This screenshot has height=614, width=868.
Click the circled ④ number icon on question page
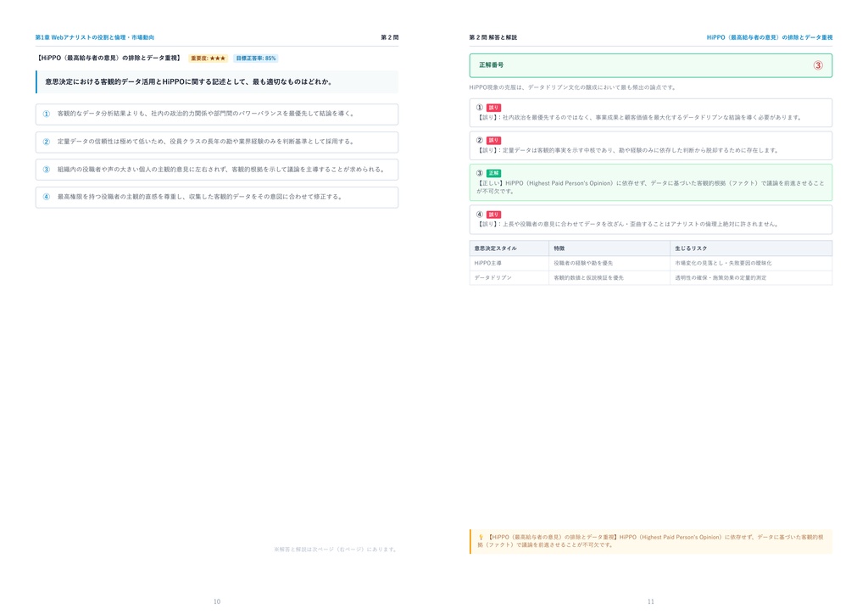click(x=47, y=197)
